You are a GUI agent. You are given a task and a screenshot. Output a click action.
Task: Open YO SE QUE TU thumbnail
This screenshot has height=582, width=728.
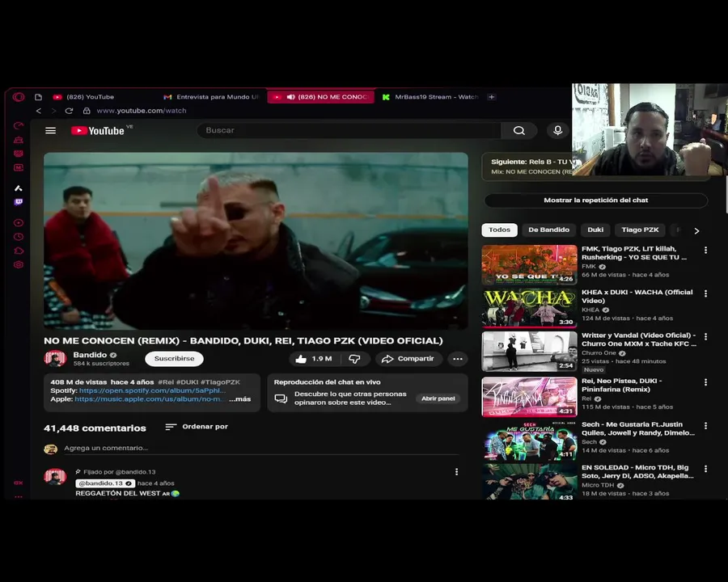(529, 264)
